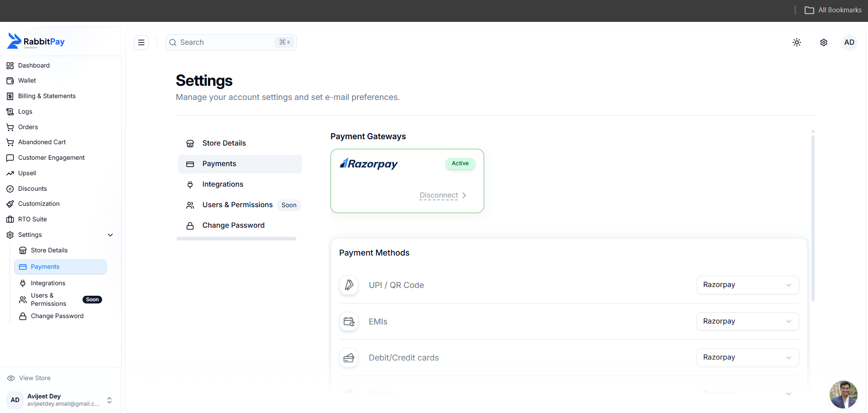Viewport: 868px width, 413px height.
Task: Open the support chat avatar
Action: [843, 394]
